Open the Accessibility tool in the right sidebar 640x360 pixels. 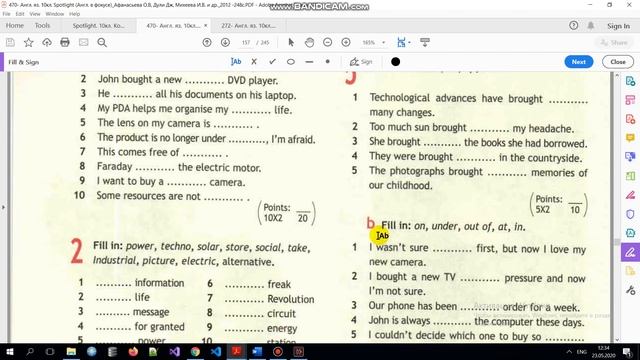(630, 233)
